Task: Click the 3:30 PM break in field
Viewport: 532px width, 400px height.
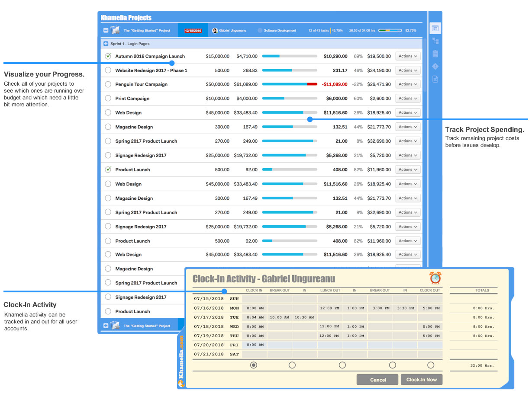Action: pos(405,308)
